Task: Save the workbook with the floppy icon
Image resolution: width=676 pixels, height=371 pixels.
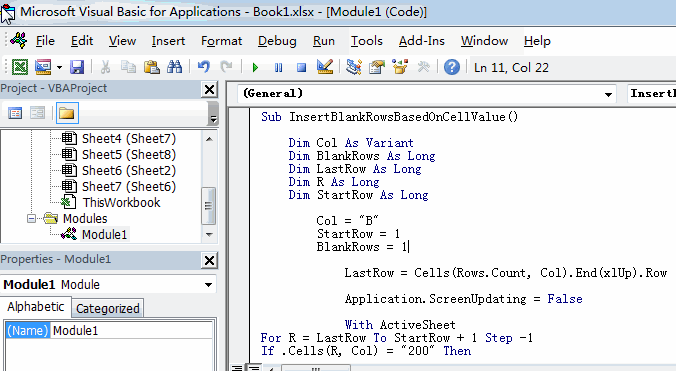Action: [x=77, y=67]
